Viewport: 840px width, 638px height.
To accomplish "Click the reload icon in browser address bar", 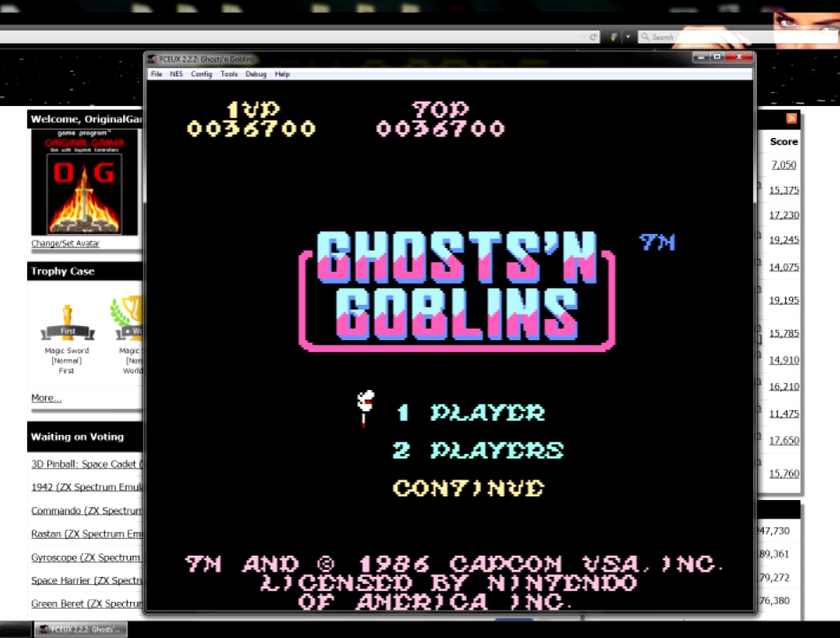I will tap(593, 37).
